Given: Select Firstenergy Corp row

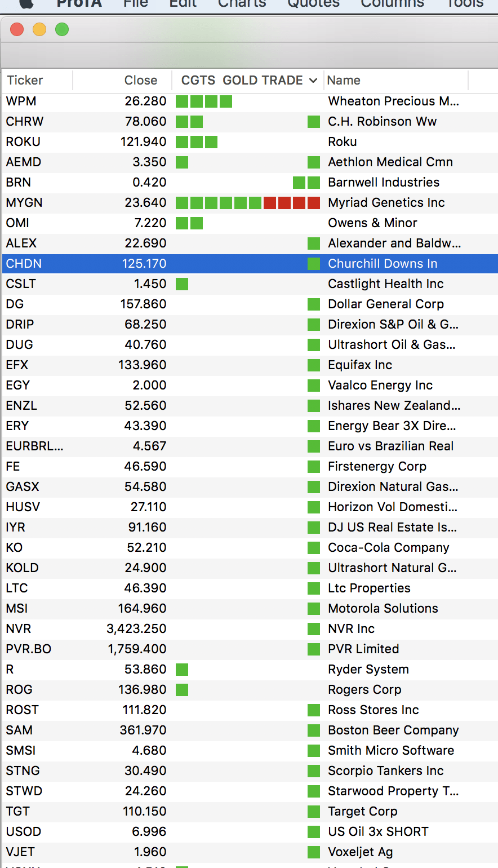Looking at the screenshot, I should tap(249, 466).
